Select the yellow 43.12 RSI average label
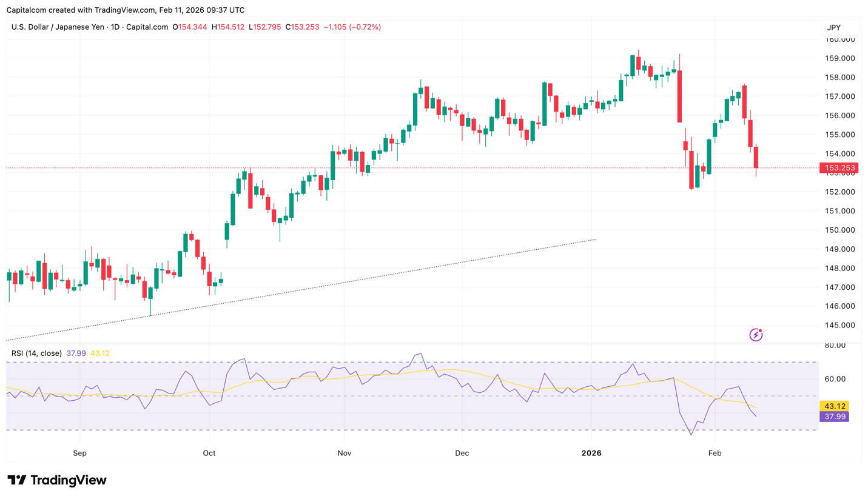The image size is (868, 499). pyautogui.click(x=833, y=406)
